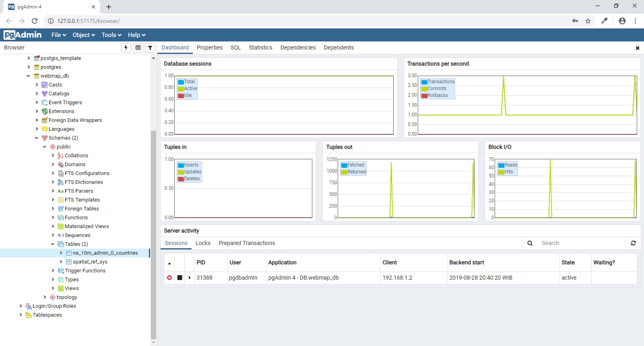Image resolution: width=644 pixels, height=346 pixels.
Task: Open the Help menu
Action: 137,35
